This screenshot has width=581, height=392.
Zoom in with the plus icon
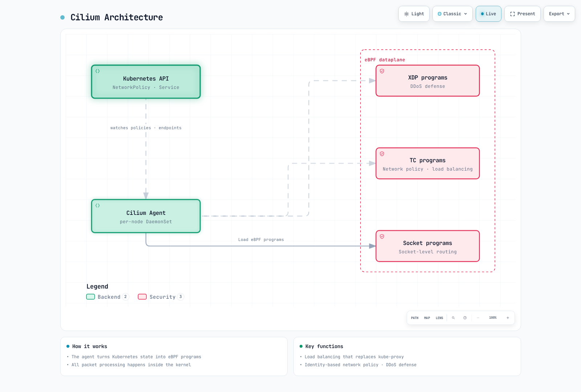pyautogui.click(x=508, y=318)
